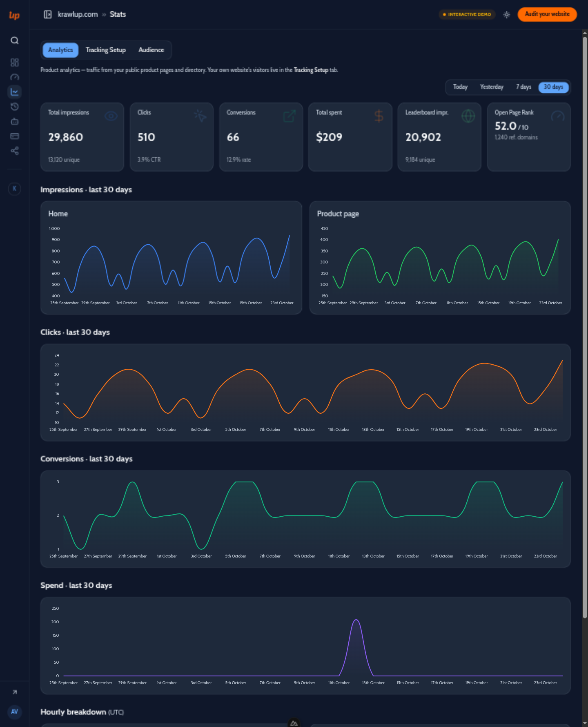This screenshot has width=588, height=727.
Task: Open the 'AV' user avatar menu
Action: tap(14, 711)
